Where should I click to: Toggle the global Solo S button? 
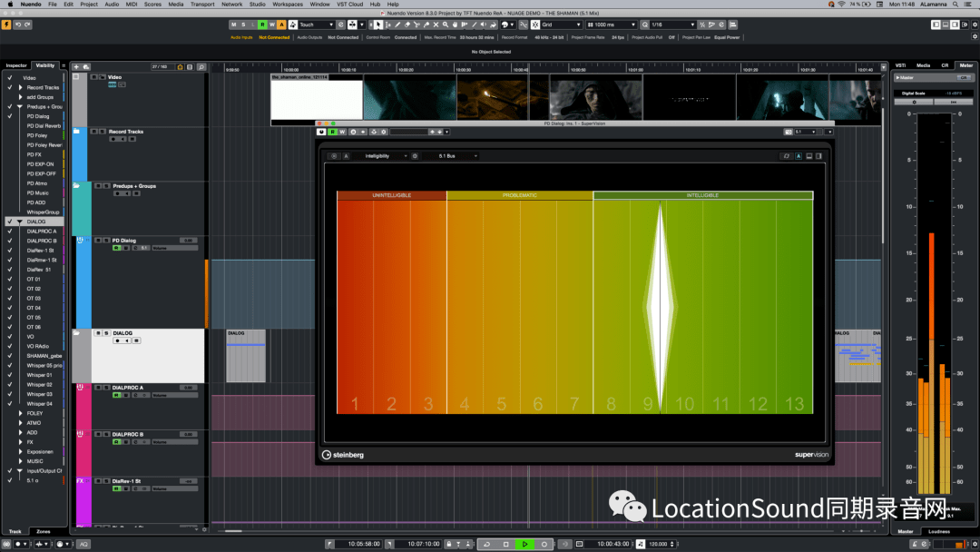click(x=244, y=25)
